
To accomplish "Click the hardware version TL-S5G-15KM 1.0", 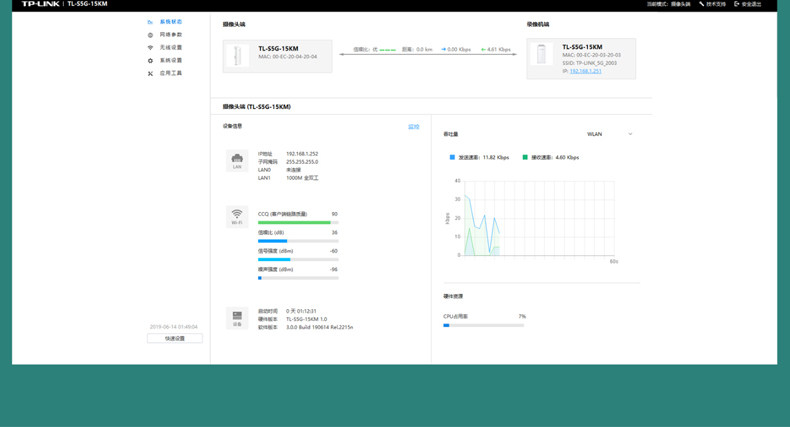I will (306, 319).
